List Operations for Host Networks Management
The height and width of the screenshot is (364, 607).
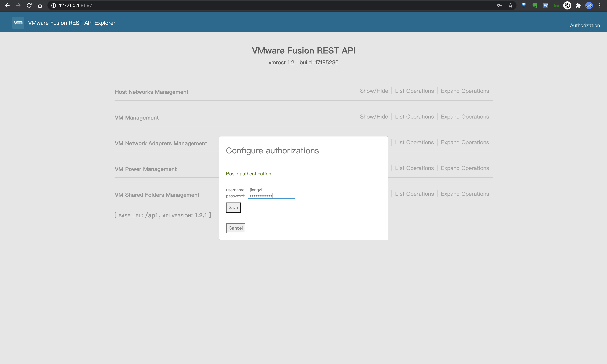point(414,91)
